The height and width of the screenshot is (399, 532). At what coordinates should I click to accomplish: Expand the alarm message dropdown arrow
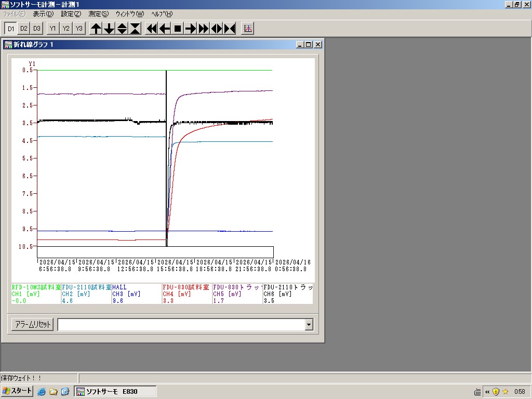pos(309,325)
